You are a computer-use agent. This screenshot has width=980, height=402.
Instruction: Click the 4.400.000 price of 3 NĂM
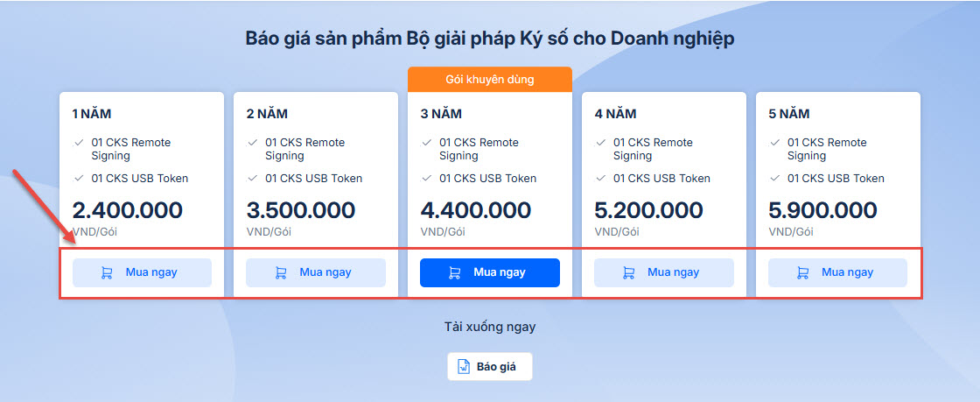(475, 211)
